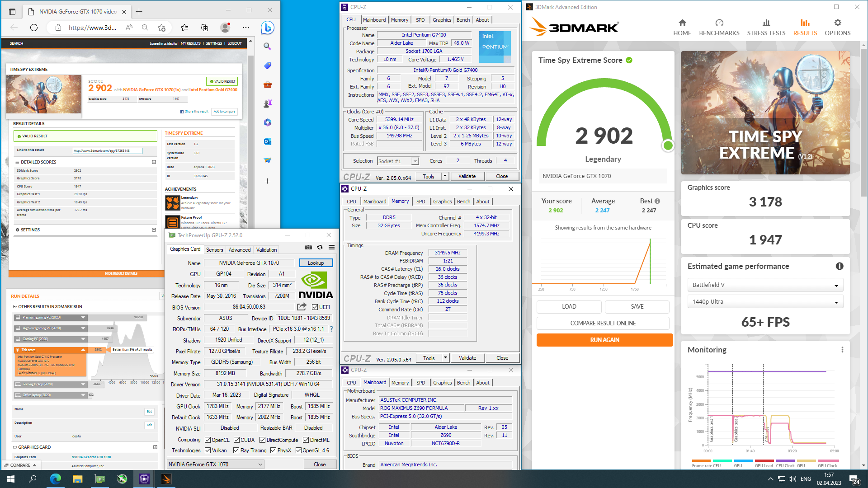868x488 pixels.
Task: Toggle the DirectML checkbox
Action: pos(306,440)
